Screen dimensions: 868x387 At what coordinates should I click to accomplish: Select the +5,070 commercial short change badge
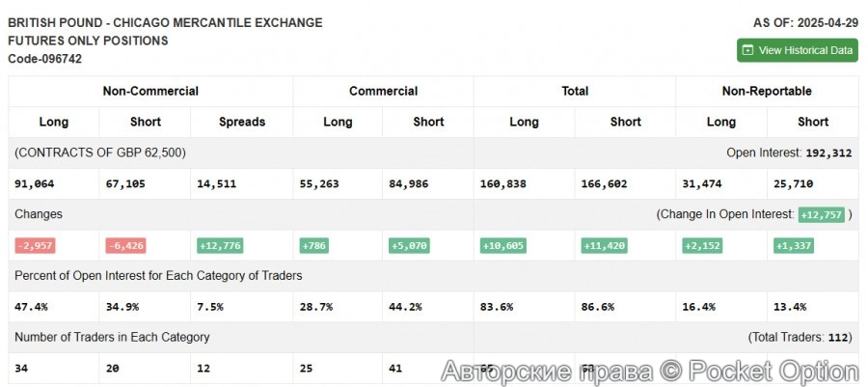[410, 246]
